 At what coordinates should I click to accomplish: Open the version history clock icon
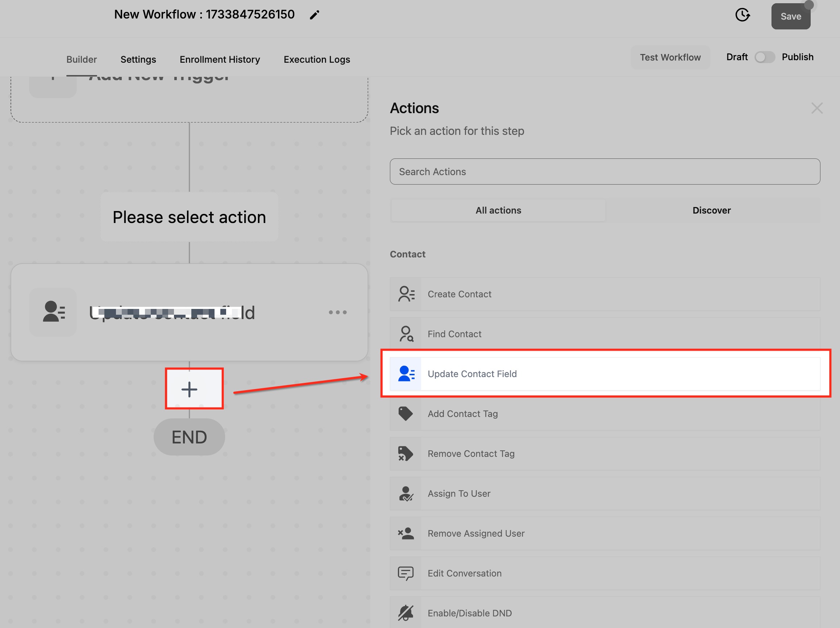click(x=742, y=15)
